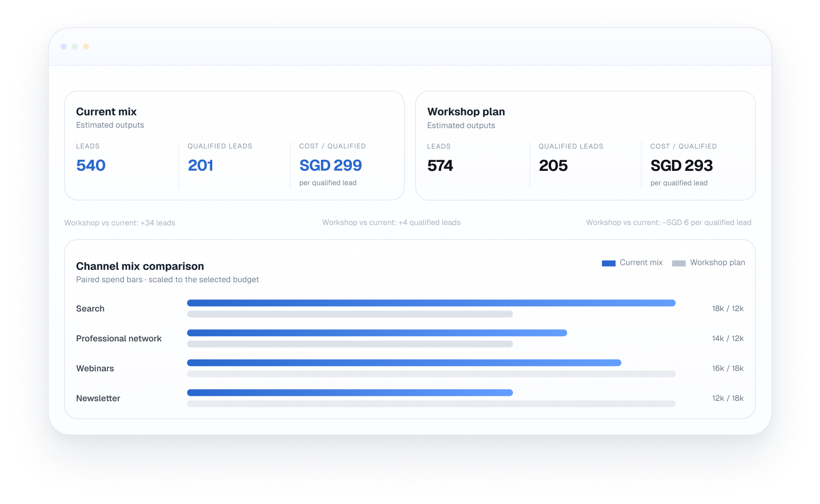Click the Newsletter current mix blue bar
Screen dimensions: 820x504
[350, 393]
